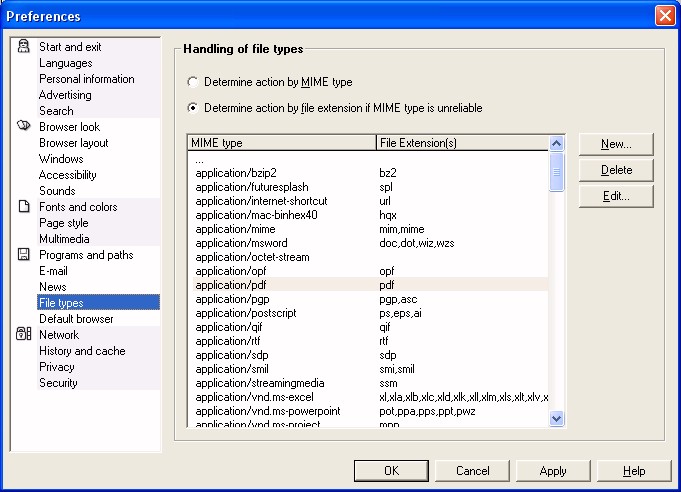Select application/internet-shortcut row

(x=370, y=201)
